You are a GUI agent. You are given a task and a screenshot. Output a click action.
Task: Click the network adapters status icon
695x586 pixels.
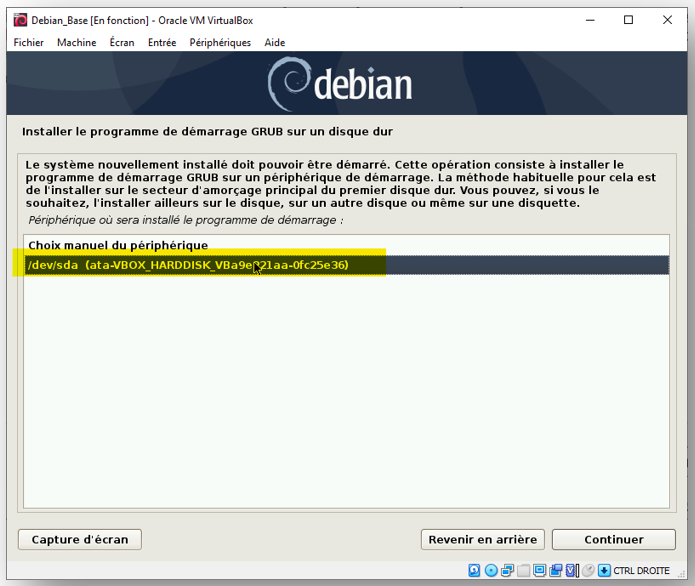[x=508, y=570]
